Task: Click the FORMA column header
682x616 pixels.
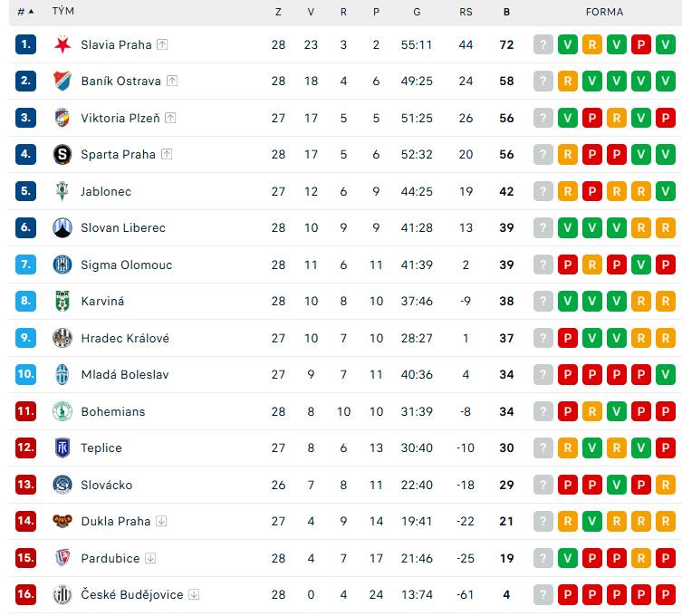Action: pyautogui.click(x=604, y=12)
